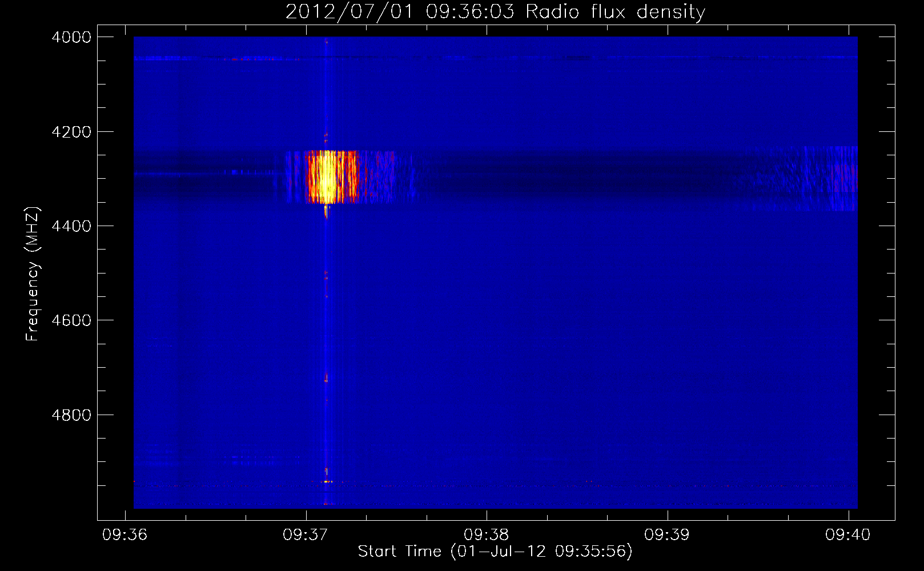Click the 09:36 time tick label
This screenshot has width=924, height=571.
(124, 534)
